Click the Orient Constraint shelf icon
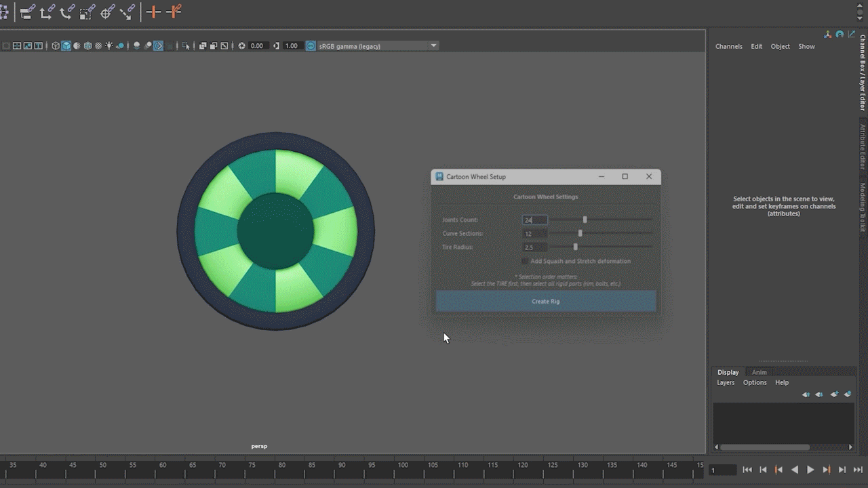 (x=66, y=12)
